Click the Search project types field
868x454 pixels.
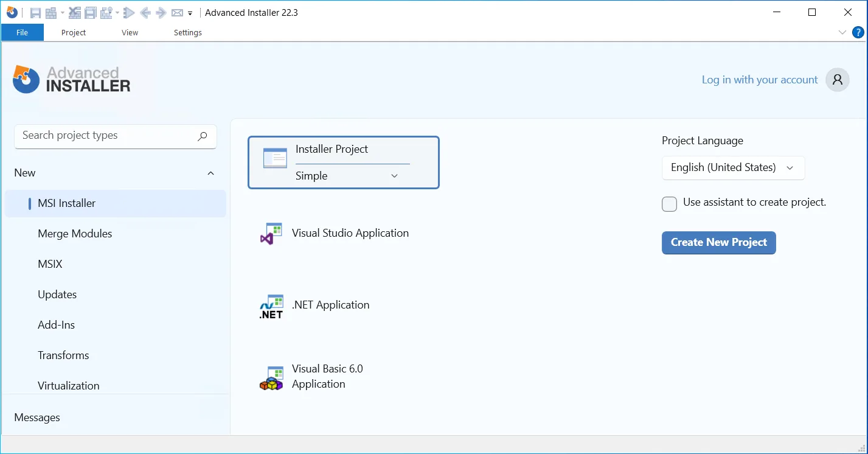click(x=116, y=136)
